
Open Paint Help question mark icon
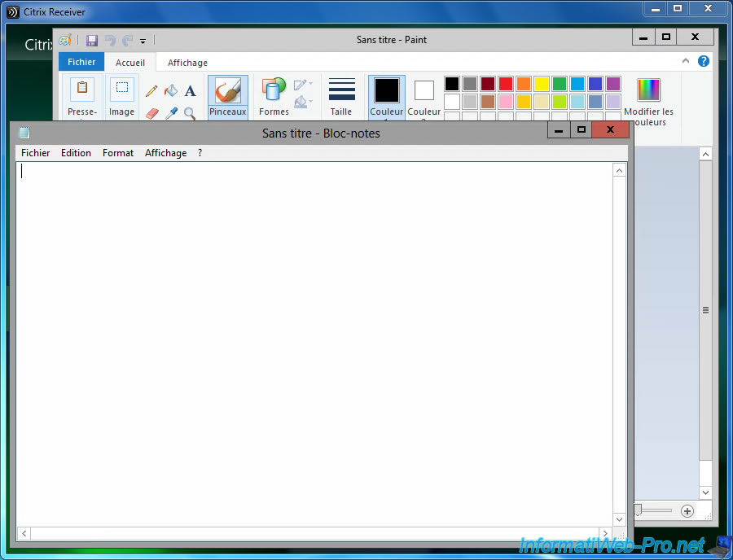click(704, 61)
